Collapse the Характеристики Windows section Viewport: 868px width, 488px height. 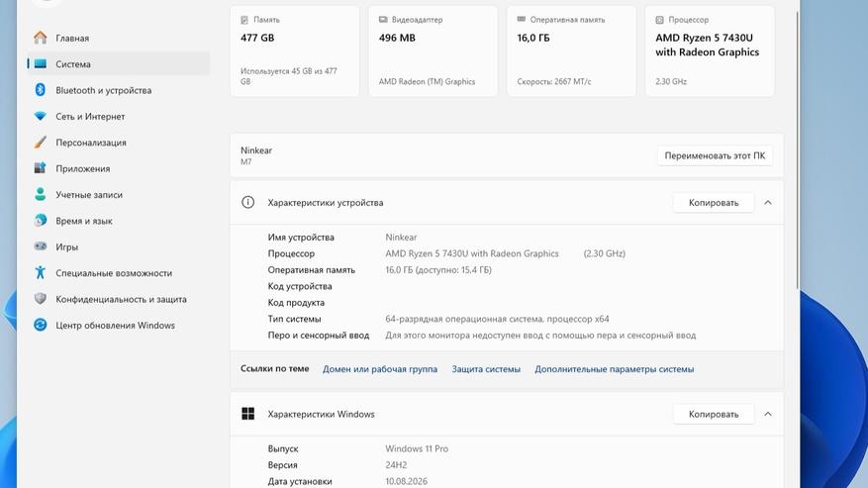click(x=768, y=414)
